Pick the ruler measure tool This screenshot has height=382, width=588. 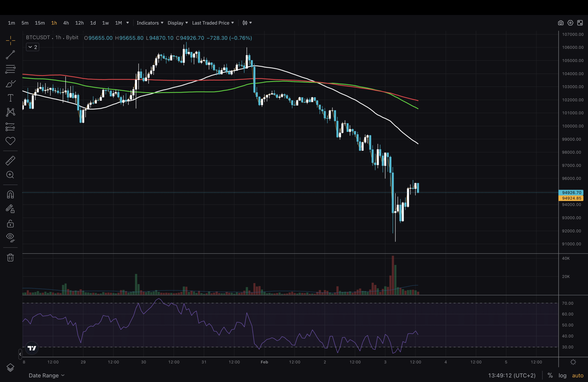10,161
